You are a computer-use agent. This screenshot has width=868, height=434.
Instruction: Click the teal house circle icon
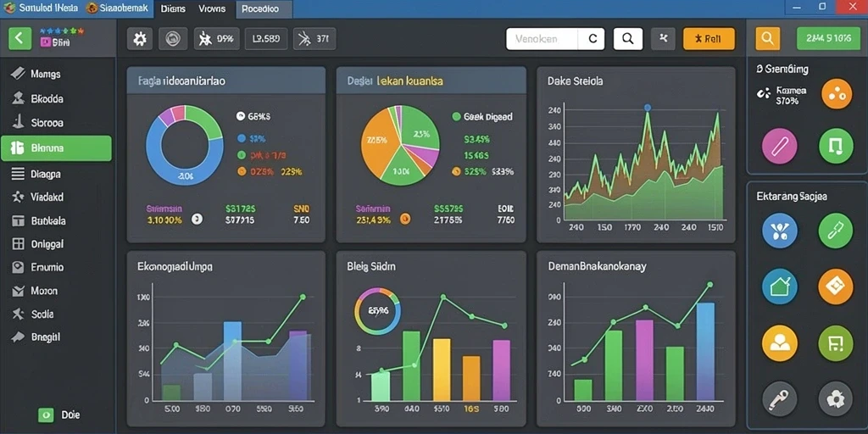click(780, 287)
